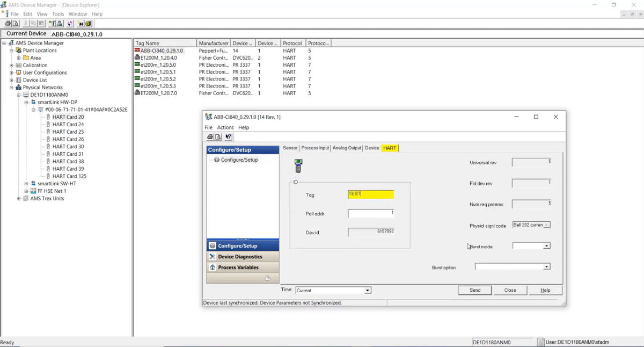Screen dimensions: 644x347
Task: Switch to the Sensor tab
Action: [x=290, y=148]
